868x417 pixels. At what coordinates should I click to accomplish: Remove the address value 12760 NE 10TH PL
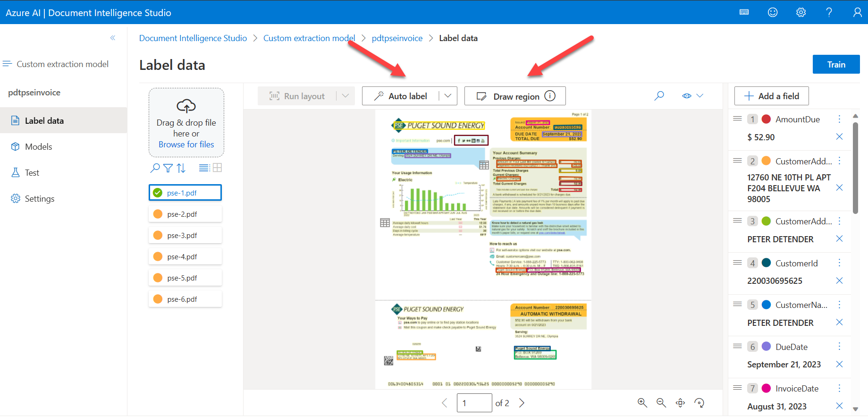(839, 188)
